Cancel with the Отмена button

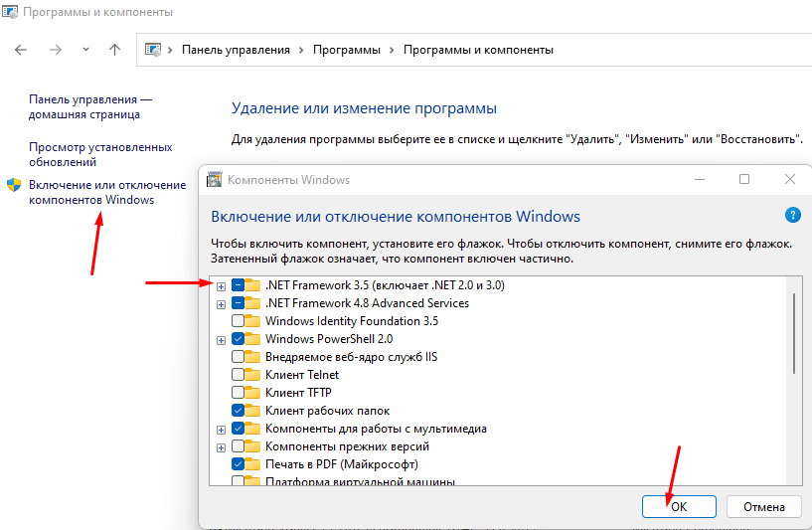click(764, 507)
